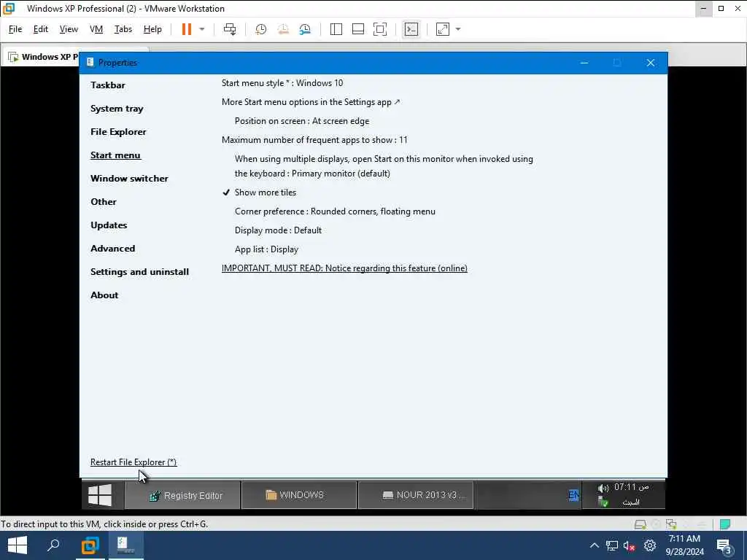747x560 pixels.
Task: Open the System tray section
Action: pyautogui.click(x=117, y=109)
